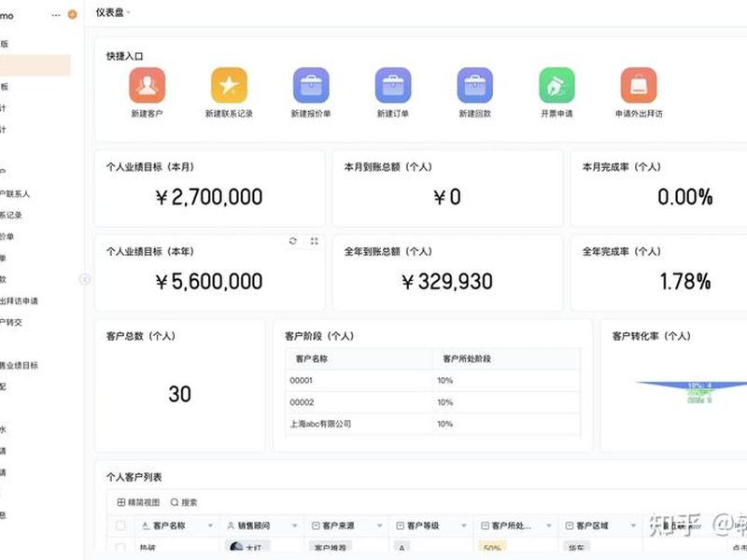The image size is (747, 560).
Task: Select customer row 00001 in 客户阶段
Action: coord(432,381)
